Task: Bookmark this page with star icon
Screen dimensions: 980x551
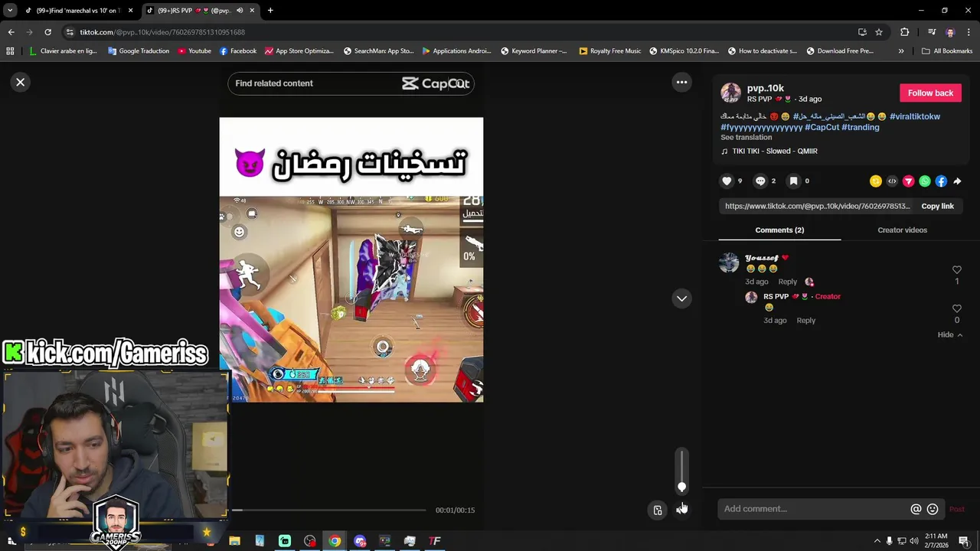Action: [x=879, y=32]
